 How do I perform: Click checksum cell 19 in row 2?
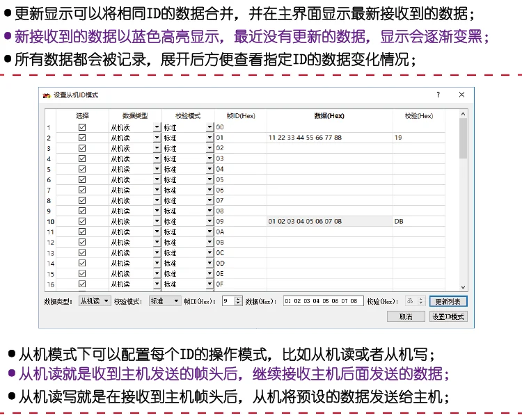click(419, 138)
